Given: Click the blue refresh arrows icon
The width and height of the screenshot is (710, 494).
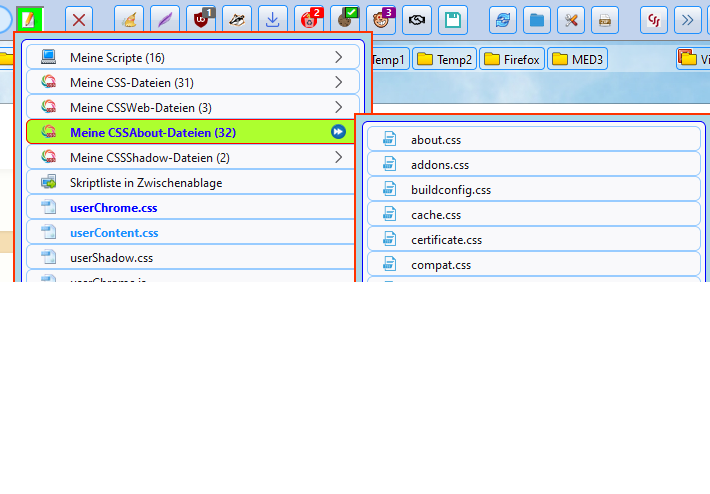Looking at the screenshot, I should point(503,19).
